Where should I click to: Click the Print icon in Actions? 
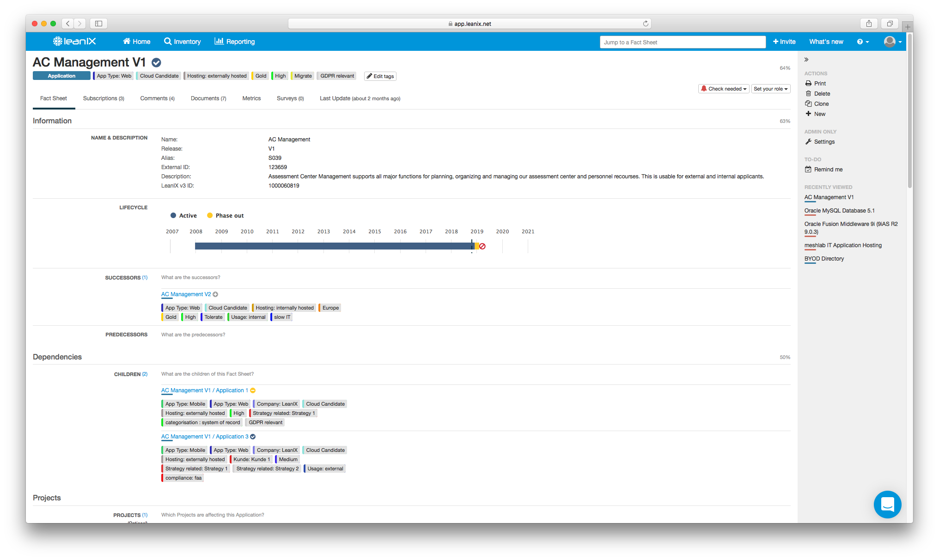point(808,84)
